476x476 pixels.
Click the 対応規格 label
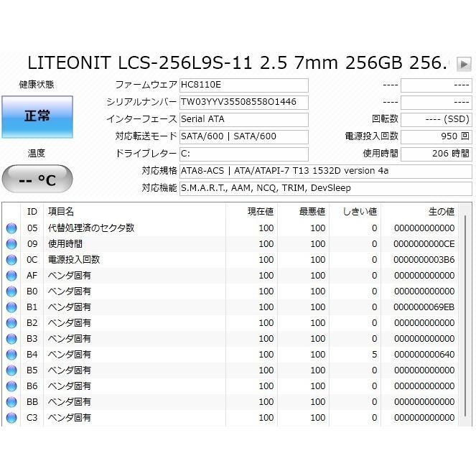coord(159,171)
